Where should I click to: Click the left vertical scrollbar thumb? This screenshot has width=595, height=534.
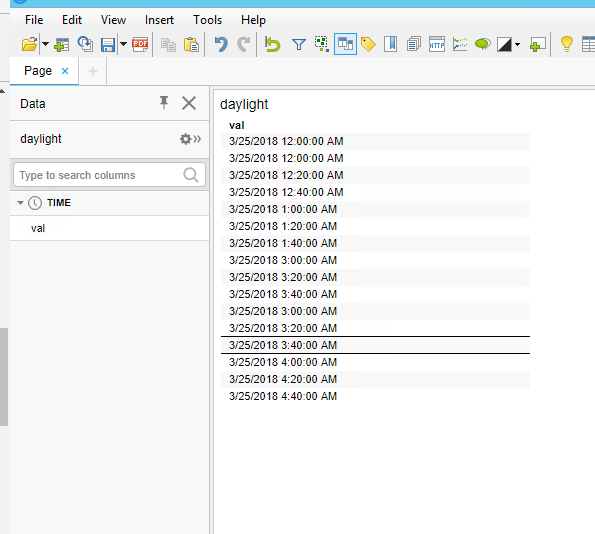click(4, 376)
